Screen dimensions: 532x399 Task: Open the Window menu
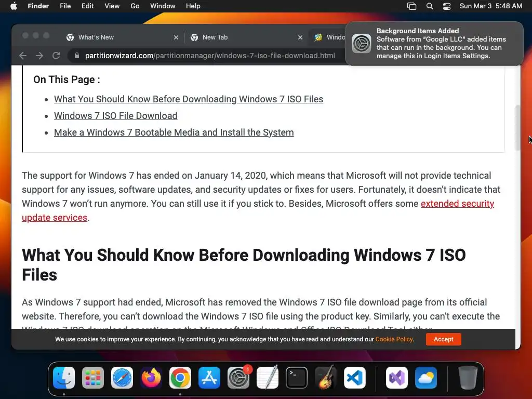163,6
